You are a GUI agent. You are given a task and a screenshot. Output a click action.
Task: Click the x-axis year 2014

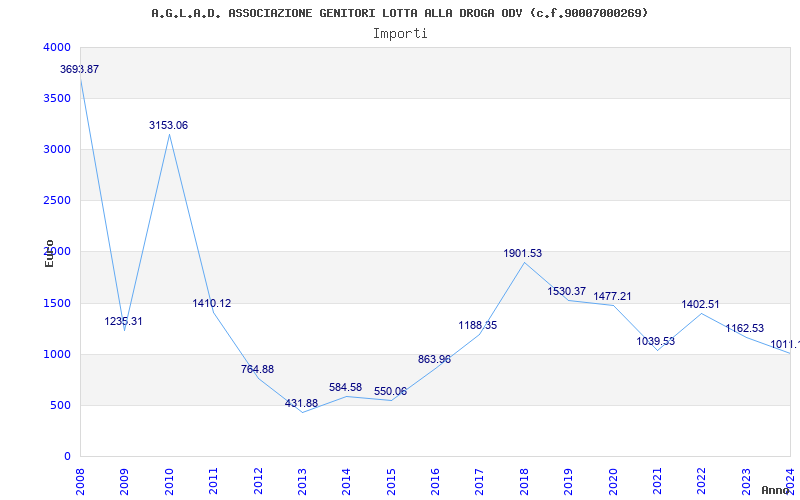[346, 481]
